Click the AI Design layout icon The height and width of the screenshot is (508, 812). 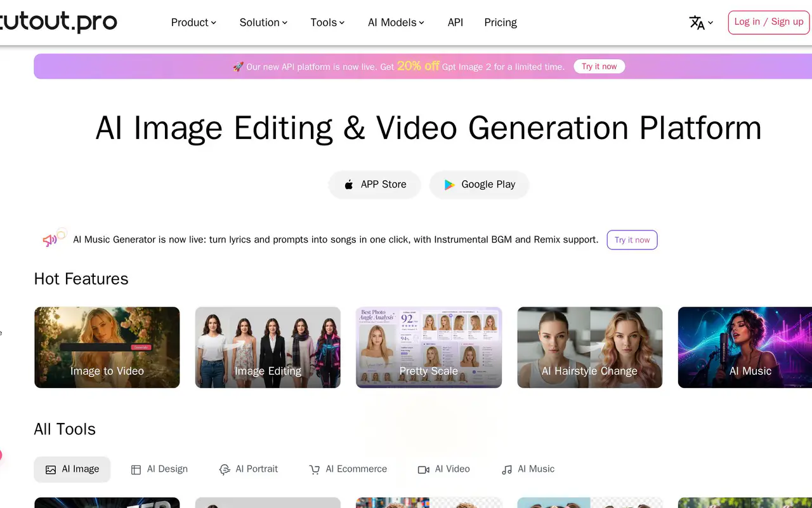pos(136,470)
